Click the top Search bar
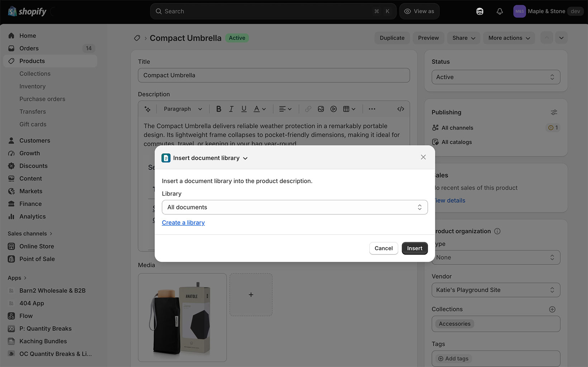The width and height of the screenshot is (588, 367). [273, 11]
